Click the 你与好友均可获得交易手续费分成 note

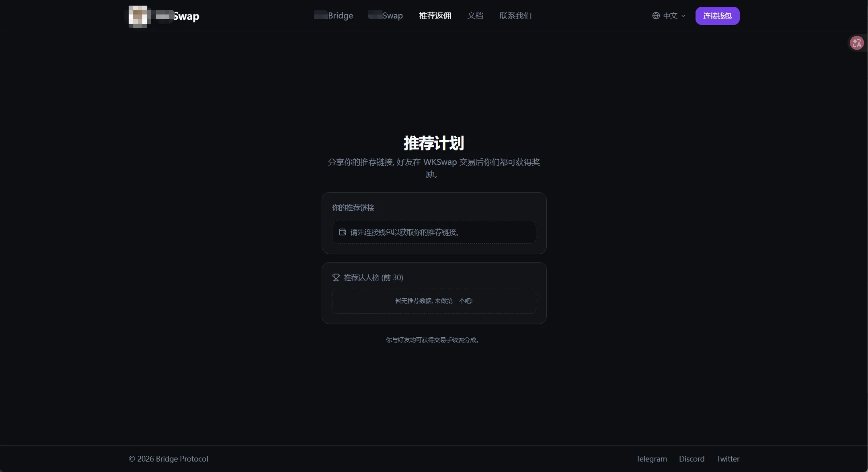click(x=433, y=340)
